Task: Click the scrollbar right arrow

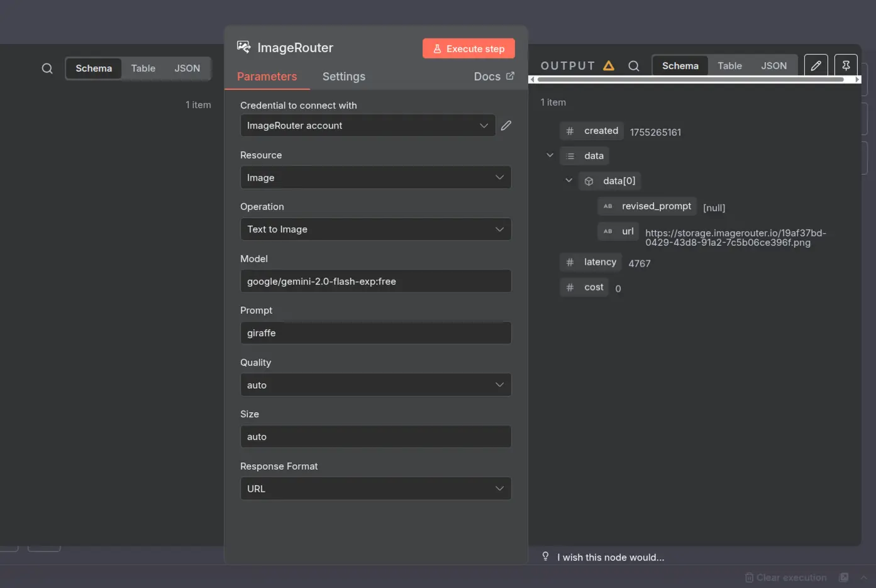Action: (x=858, y=80)
